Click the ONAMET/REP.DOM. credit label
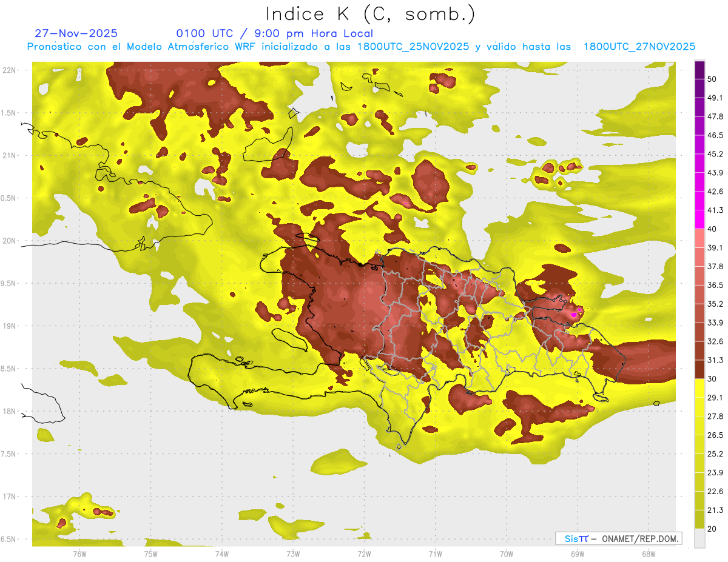Image resolution: width=728 pixels, height=562 pixels. pos(639,538)
